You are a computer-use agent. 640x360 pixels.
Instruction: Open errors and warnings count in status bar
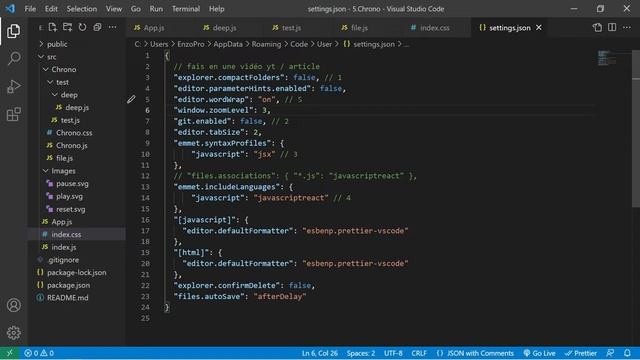pyautogui.click(x=39, y=353)
